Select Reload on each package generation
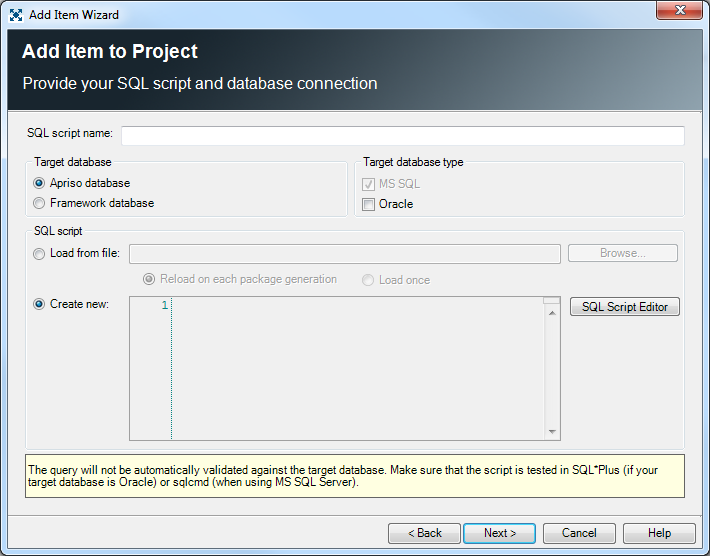710x556 pixels. [x=150, y=280]
